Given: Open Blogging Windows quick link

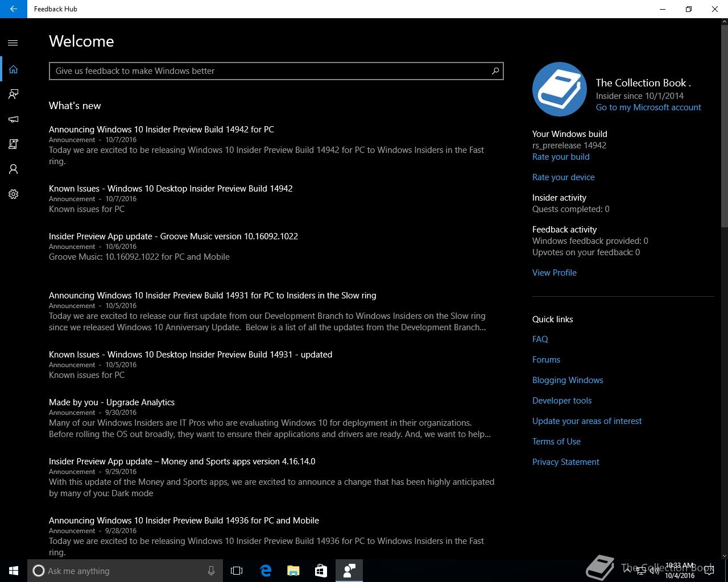Looking at the screenshot, I should 568,380.
